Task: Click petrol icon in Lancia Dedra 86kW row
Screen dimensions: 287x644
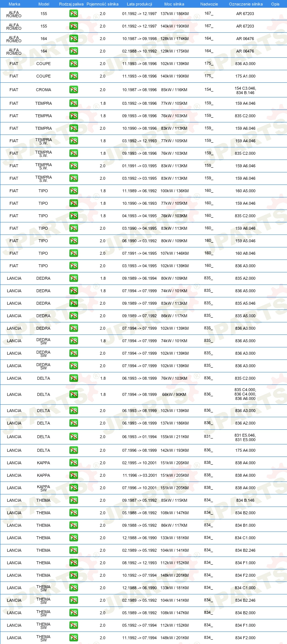Action: tap(73, 316)
